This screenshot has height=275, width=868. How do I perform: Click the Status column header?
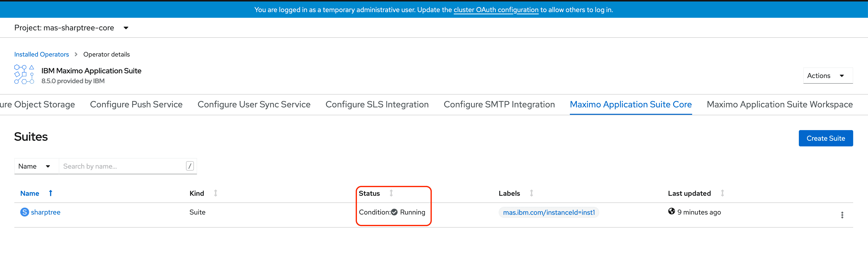[x=369, y=194]
